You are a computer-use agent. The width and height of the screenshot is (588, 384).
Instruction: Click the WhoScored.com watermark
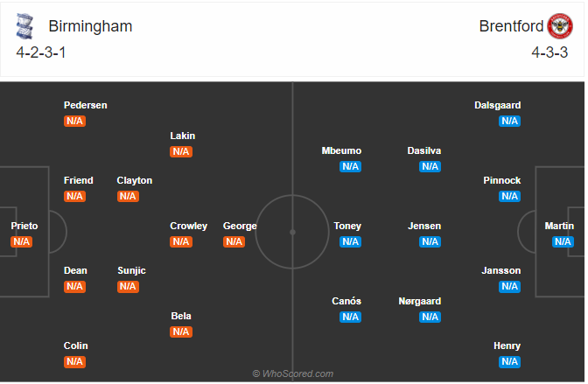coord(293,374)
